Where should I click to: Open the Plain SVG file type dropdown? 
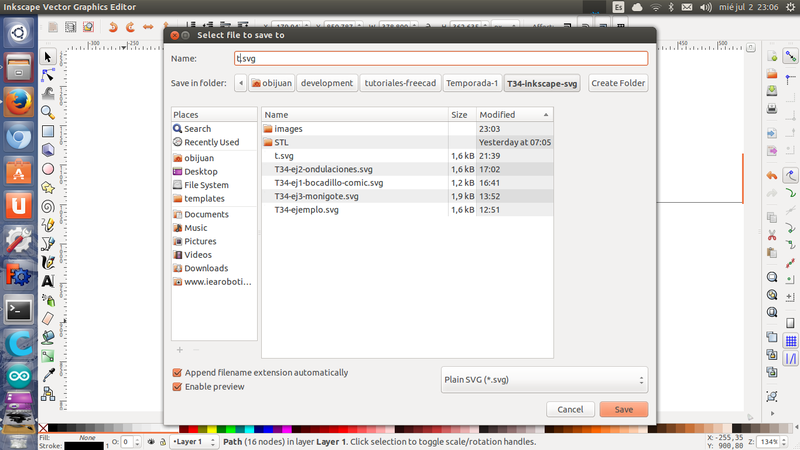click(x=544, y=380)
